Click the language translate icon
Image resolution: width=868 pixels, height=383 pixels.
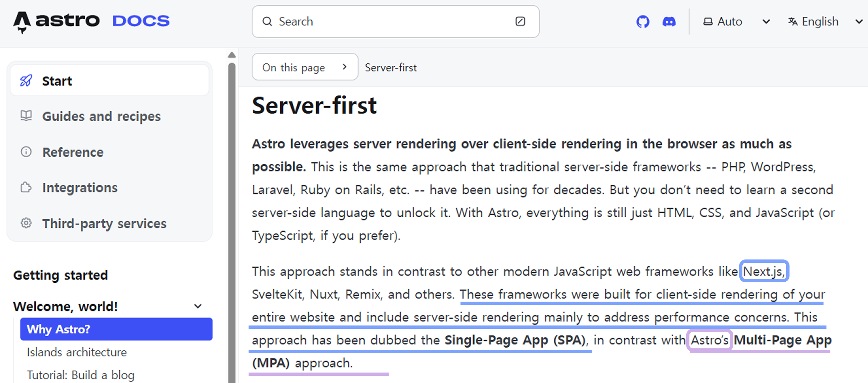pyautogui.click(x=792, y=22)
